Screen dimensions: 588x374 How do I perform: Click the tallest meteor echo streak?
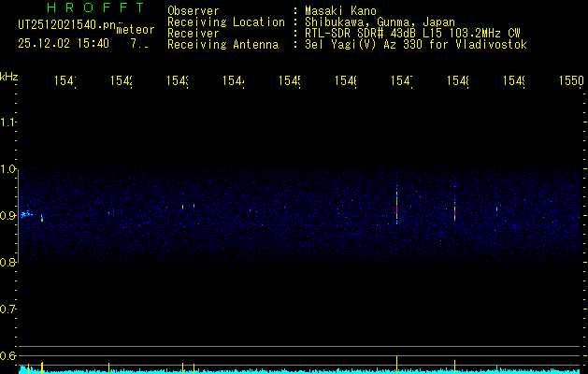397,204
